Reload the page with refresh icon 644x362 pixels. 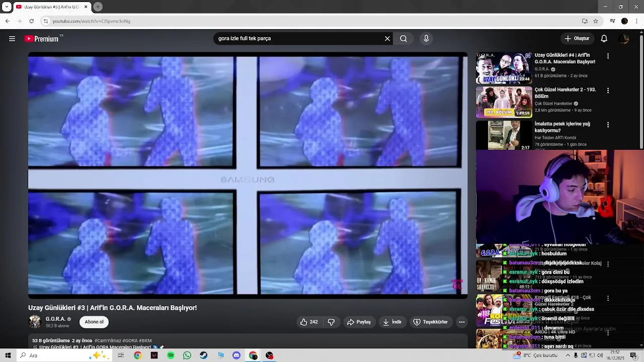[x=31, y=21]
